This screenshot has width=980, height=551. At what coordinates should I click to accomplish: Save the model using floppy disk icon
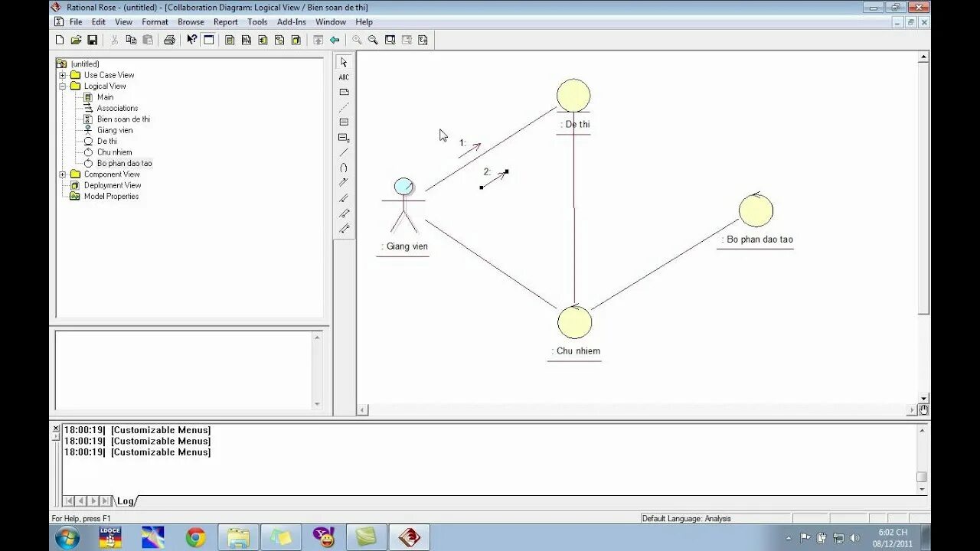click(x=92, y=40)
